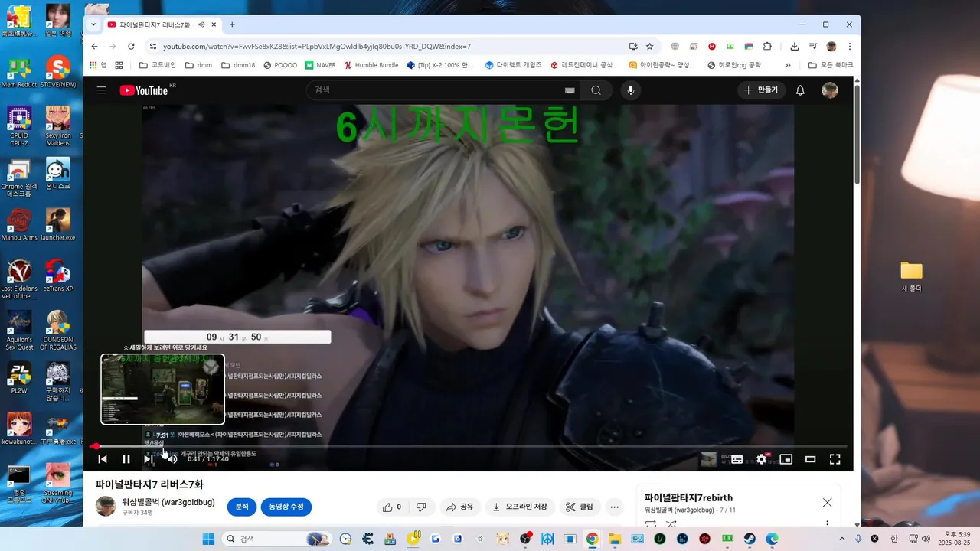Open the Chrome three-dot menu
Image resolution: width=980 pixels, height=551 pixels.
(849, 46)
